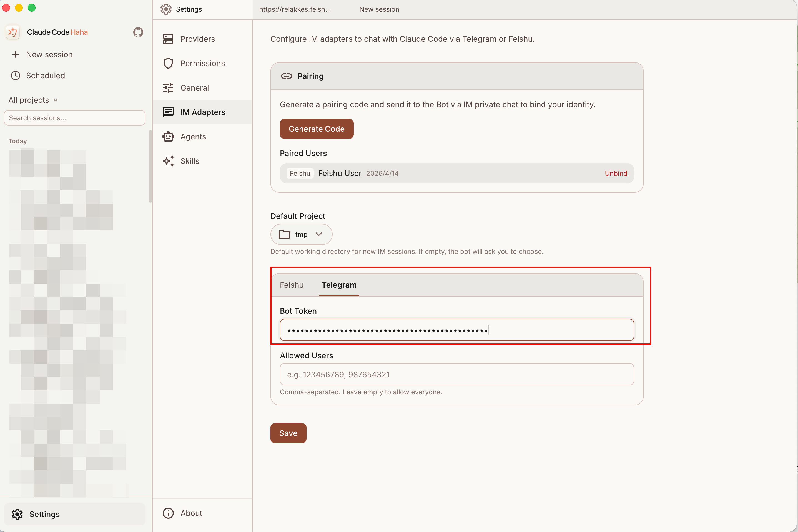
Task: Unbind the paired Feishu User
Action: [616, 173]
